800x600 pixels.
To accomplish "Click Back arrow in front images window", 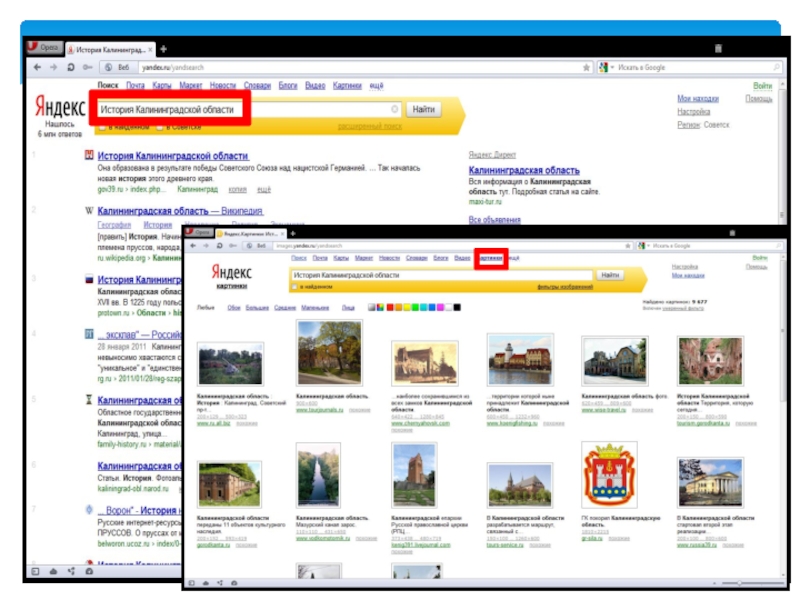I will (x=193, y=246).
